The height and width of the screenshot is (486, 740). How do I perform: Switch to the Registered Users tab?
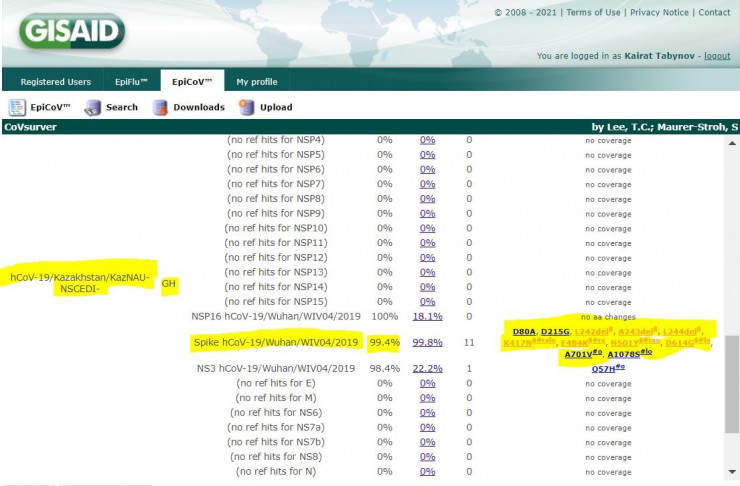[56, 82]
